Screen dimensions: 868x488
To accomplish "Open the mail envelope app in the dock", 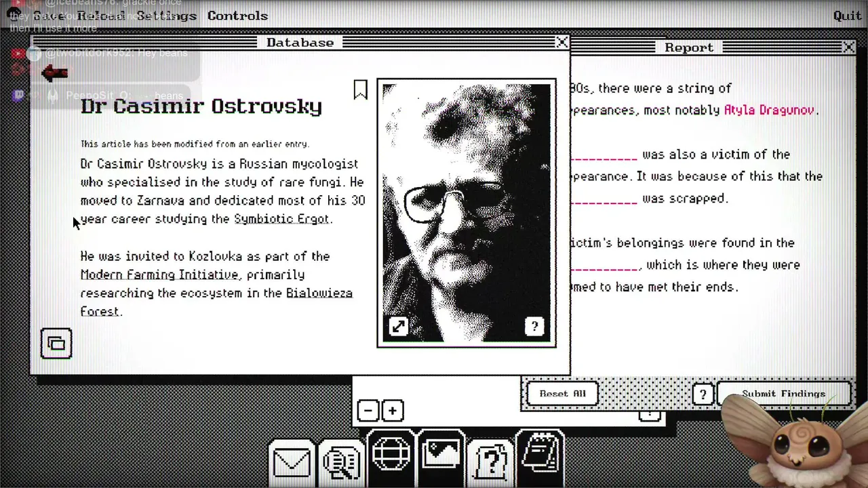I will (x=292, y=462).
